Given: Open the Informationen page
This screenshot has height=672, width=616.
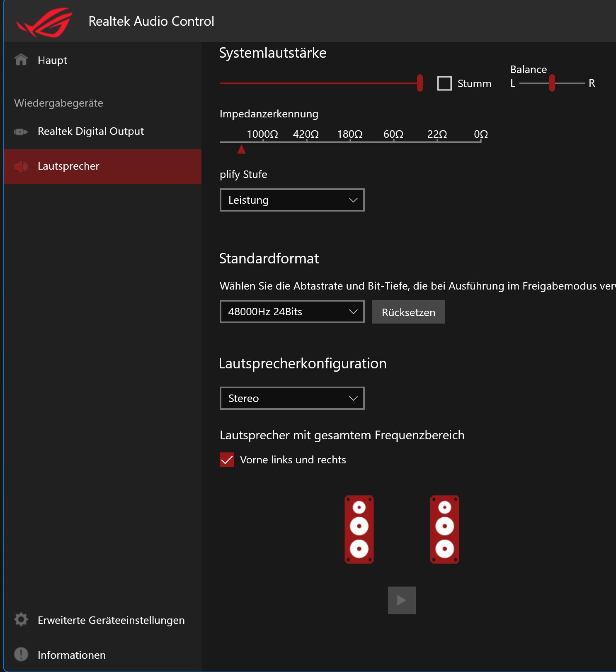Looking at the screenshot, I should (102, 655).
